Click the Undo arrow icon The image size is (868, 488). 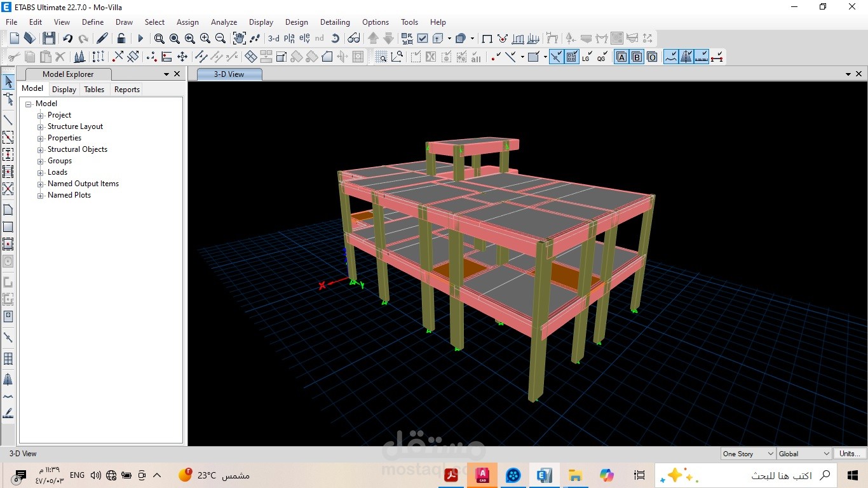click(67, 39)
